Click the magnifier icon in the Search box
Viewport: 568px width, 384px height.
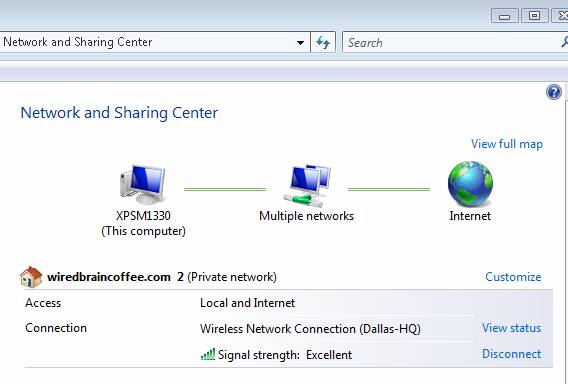tap(564, 42)
